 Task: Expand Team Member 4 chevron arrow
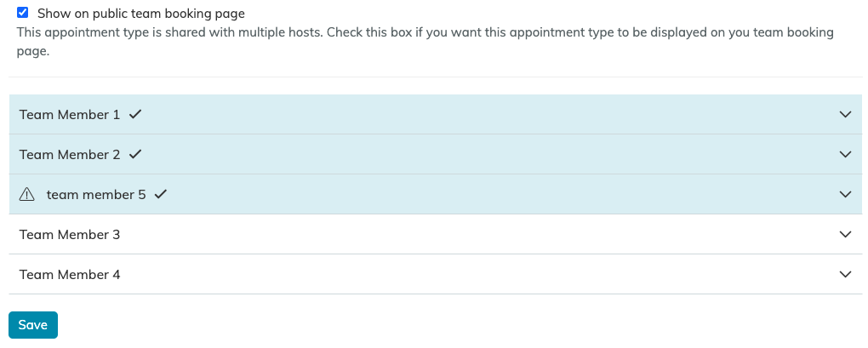(845, 275)
